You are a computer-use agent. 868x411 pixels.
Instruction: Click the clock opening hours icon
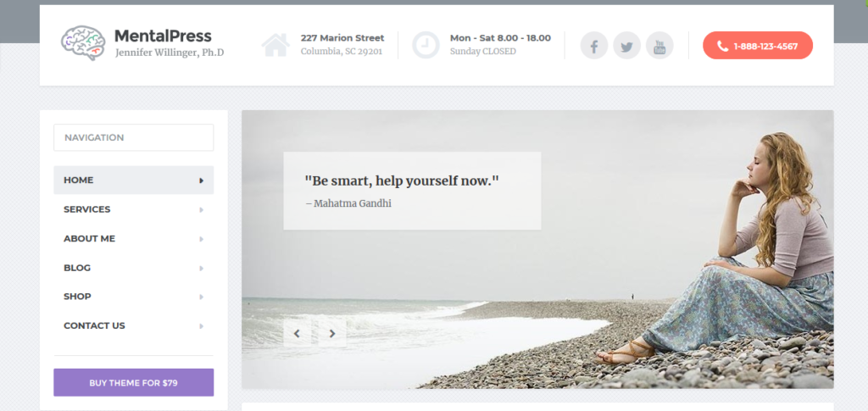pos(426,45)
